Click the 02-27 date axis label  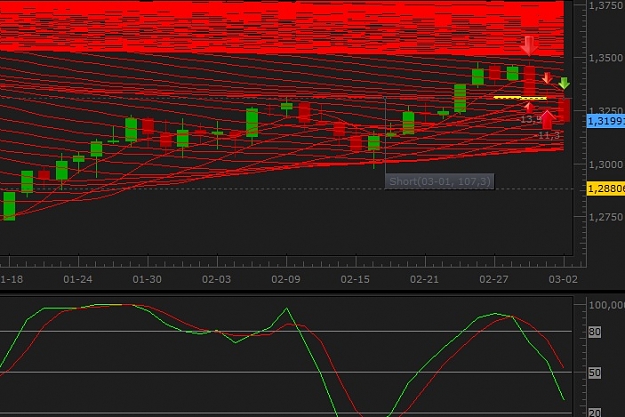click(494, 279)
